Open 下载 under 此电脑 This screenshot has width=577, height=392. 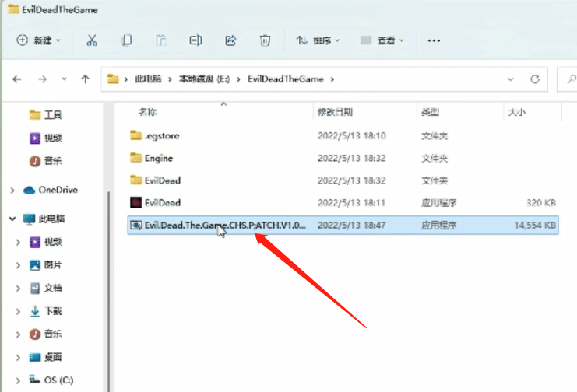(x=45, y=311)
